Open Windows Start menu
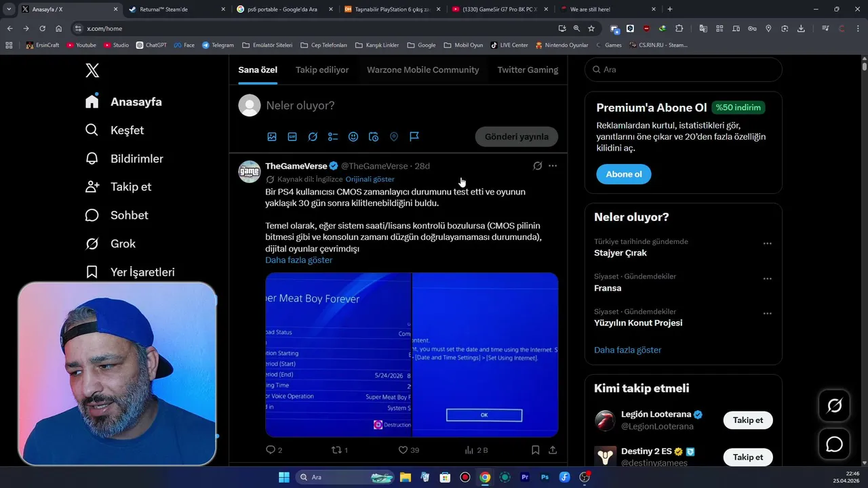868x488 pixels. tap(284, 477)
